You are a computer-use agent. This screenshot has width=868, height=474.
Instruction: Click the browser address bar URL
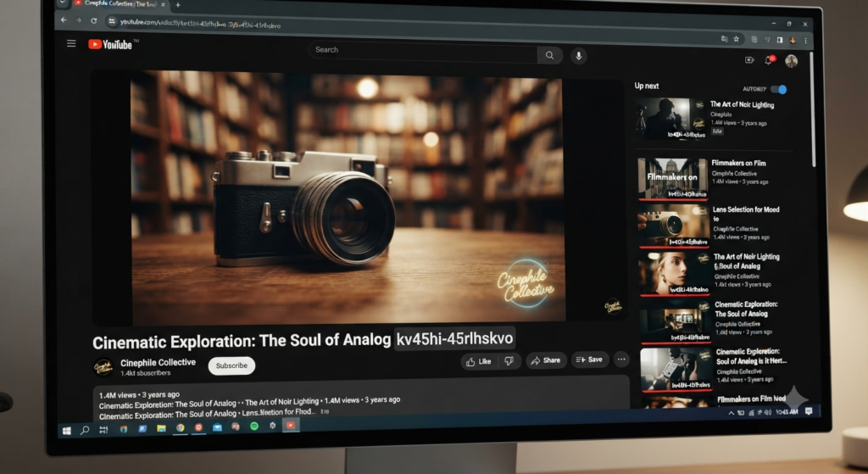200,25
